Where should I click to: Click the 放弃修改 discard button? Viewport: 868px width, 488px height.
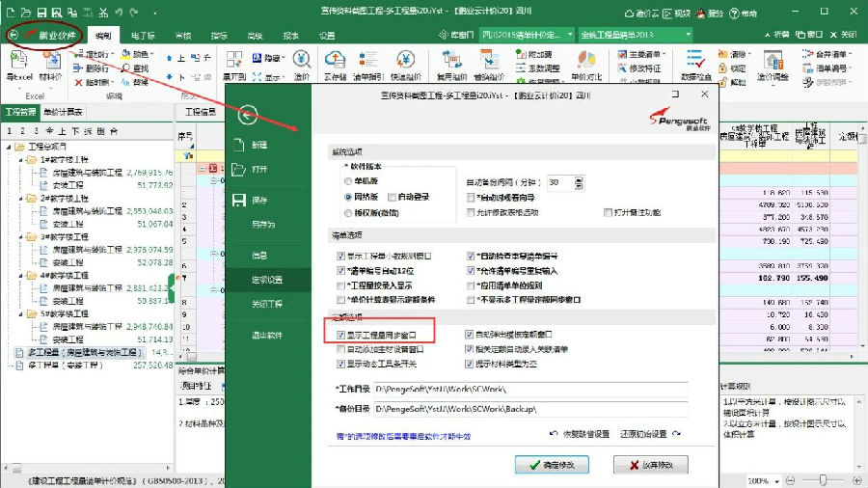pos(652,464)
